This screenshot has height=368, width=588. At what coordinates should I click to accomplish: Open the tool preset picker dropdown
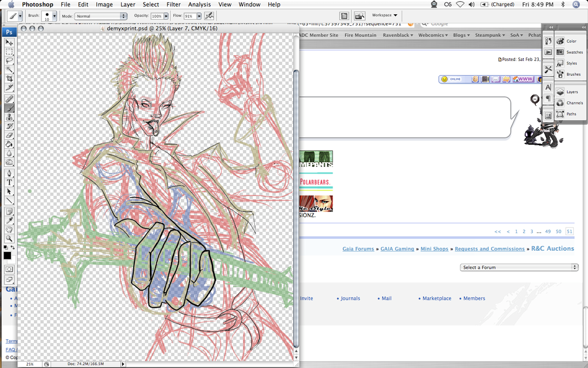pos(20,16)
